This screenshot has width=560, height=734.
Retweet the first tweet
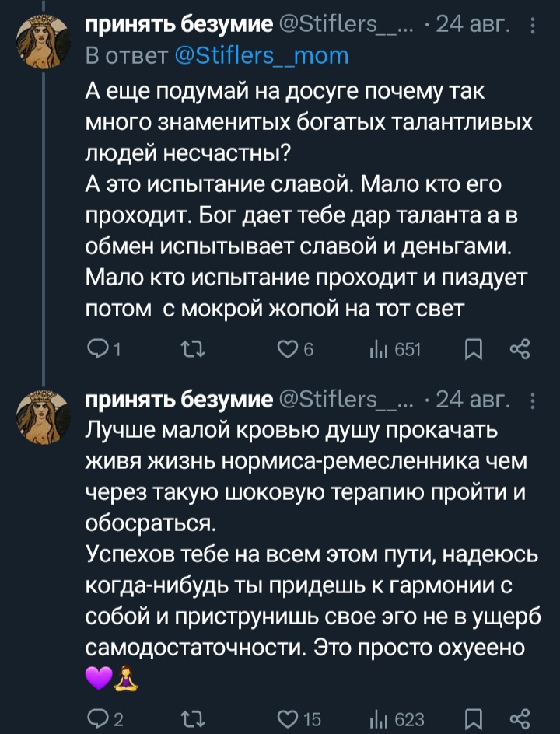click(x=191, y=351)
